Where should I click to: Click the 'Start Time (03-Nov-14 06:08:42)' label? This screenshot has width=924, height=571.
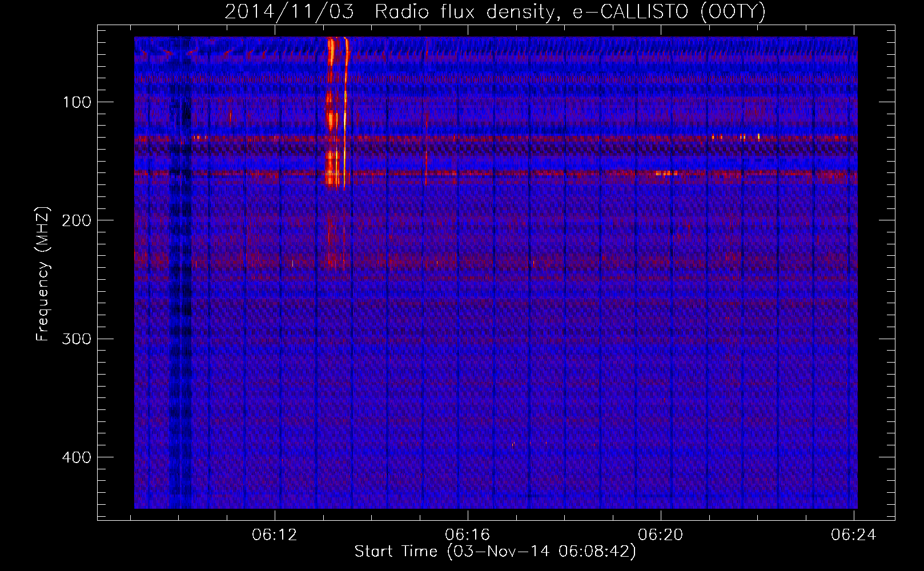pyautogui.click(x=495, y=552)
